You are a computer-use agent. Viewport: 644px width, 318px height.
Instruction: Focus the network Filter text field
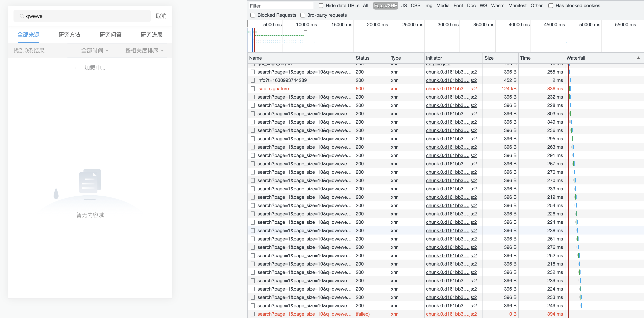(281, 6)
